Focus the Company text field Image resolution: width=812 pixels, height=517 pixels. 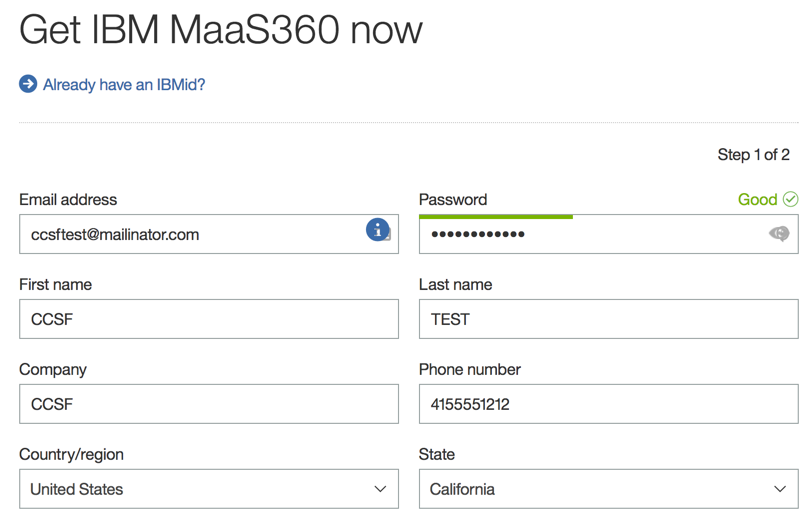coord(208,405)
